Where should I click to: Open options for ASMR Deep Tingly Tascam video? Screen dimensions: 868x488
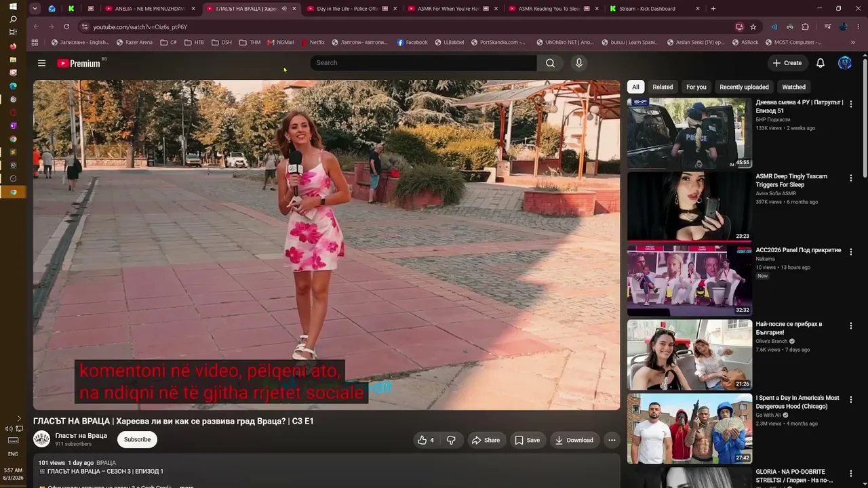(851, 178)
